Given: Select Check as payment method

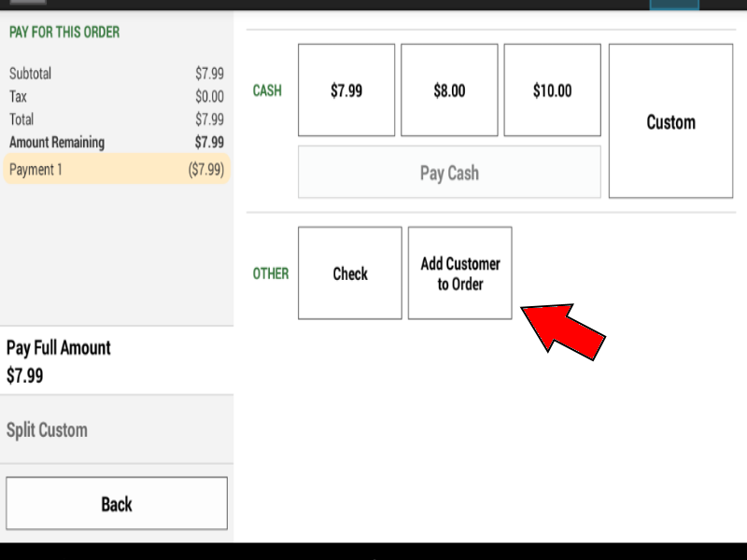Looking at the screenshot, I should point(350,273).
